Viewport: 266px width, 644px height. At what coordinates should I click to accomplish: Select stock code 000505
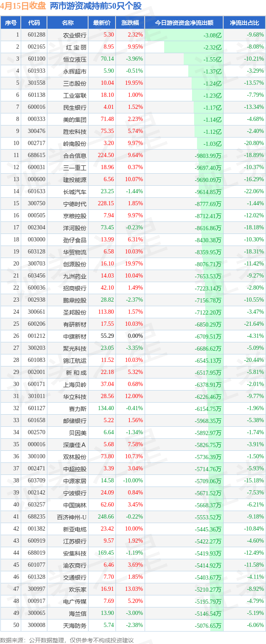coord(37,216)
